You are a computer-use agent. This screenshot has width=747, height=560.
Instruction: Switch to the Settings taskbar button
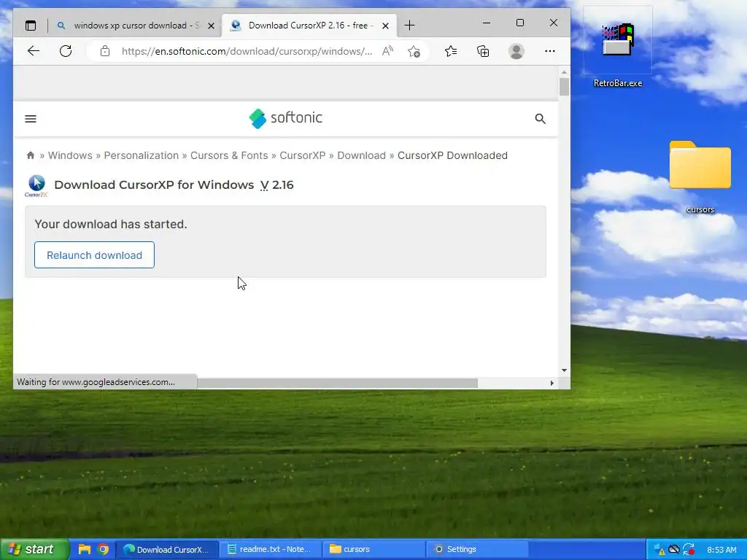coord(478,549)
